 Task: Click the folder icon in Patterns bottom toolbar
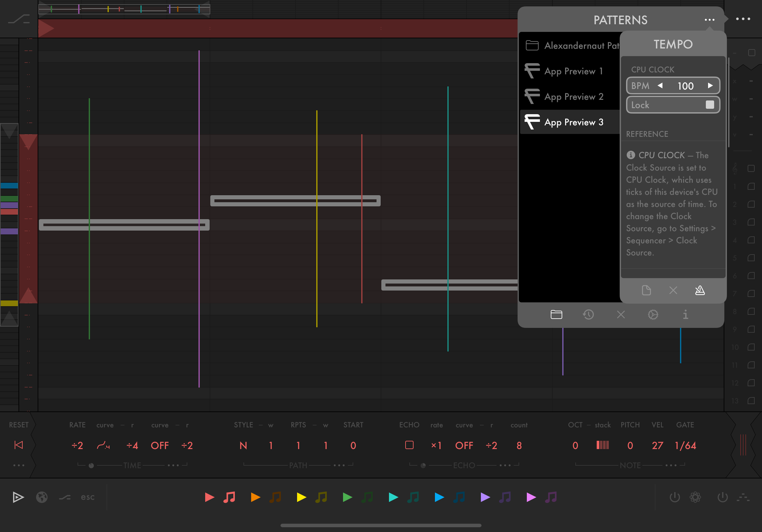tap(556, 314)
